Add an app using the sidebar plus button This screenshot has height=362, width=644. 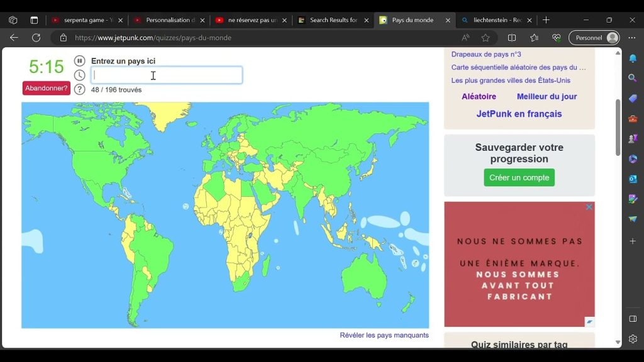pos(633,240)
